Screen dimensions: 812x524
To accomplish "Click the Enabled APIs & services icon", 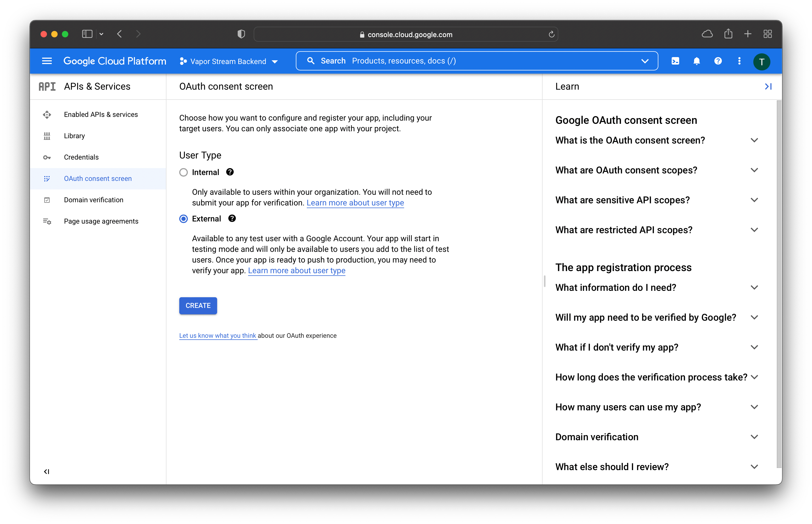I will (47, 114).
